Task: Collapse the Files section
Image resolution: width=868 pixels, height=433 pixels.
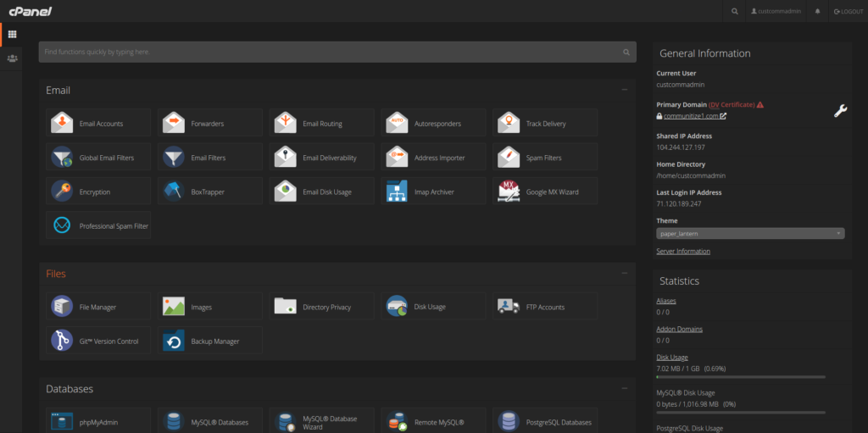Action: point(625,274)
